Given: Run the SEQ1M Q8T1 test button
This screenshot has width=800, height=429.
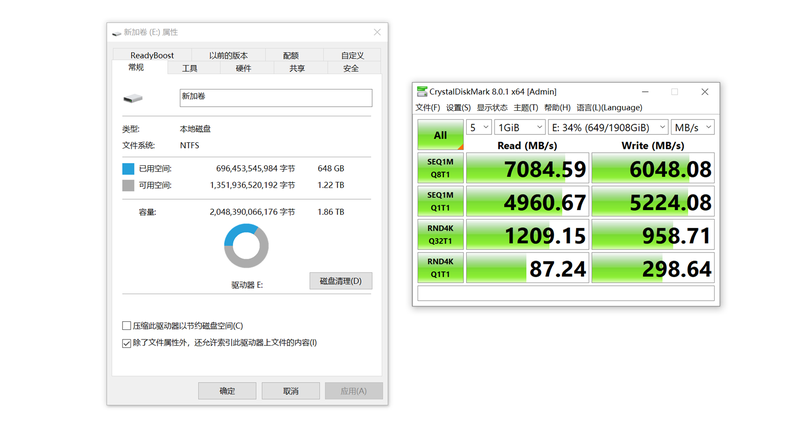Looking at the screenshot, I should pos(440,168).
